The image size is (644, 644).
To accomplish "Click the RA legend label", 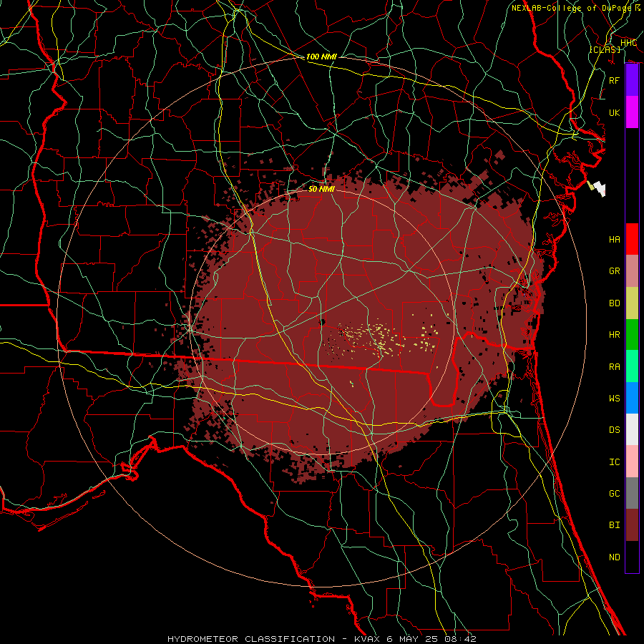I will (615, 366).
